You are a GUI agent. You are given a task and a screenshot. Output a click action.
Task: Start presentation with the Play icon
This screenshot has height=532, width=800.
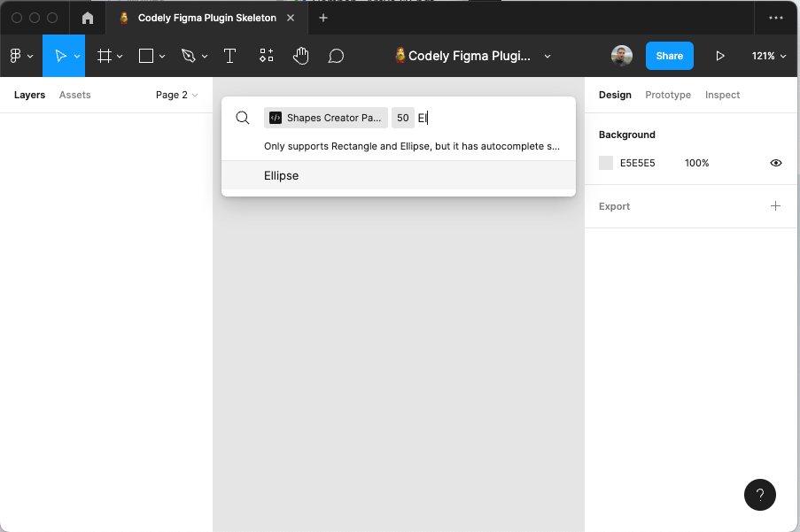coord(720,56)
